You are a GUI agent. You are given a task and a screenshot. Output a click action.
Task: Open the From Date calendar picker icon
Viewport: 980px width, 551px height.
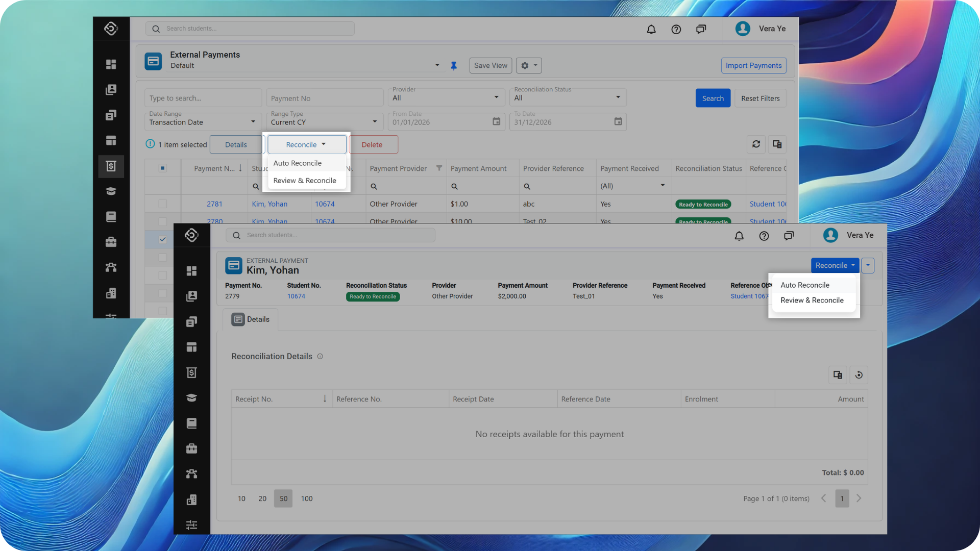click(496, 122)
